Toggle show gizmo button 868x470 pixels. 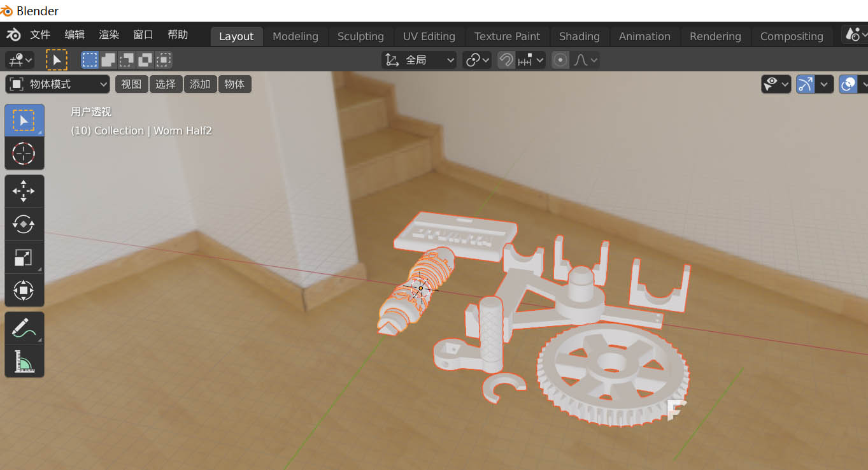click(805, 84)
